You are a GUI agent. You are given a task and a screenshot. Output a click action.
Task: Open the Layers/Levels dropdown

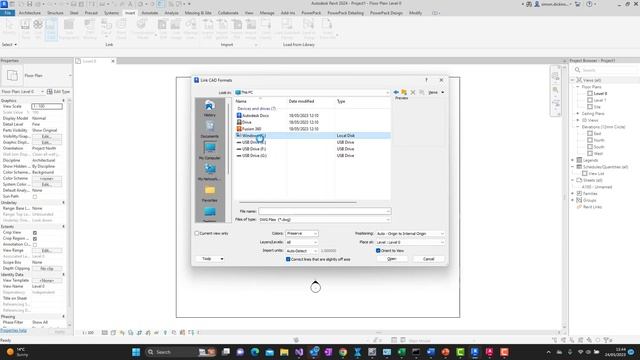pyautogui.click(x=302, y=242)
